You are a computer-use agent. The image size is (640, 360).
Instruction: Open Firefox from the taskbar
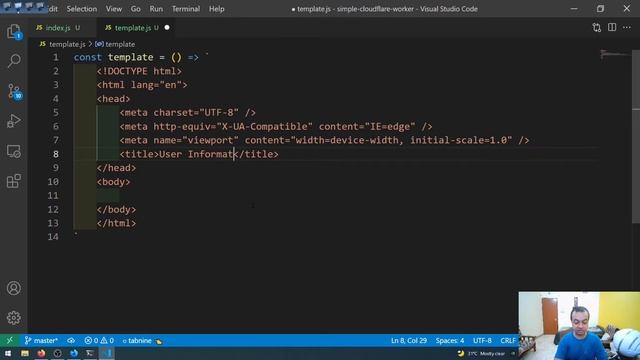point(41,353)
